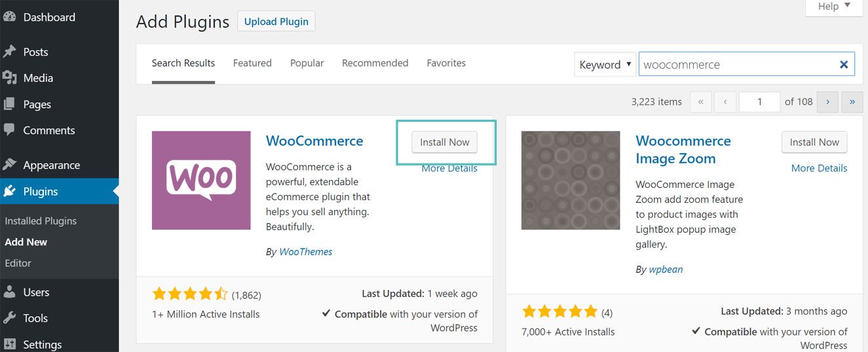The height and width of the screenshot is (352, 868).
Task: Click the Media icon in sidebar
Action: [10, 78]
